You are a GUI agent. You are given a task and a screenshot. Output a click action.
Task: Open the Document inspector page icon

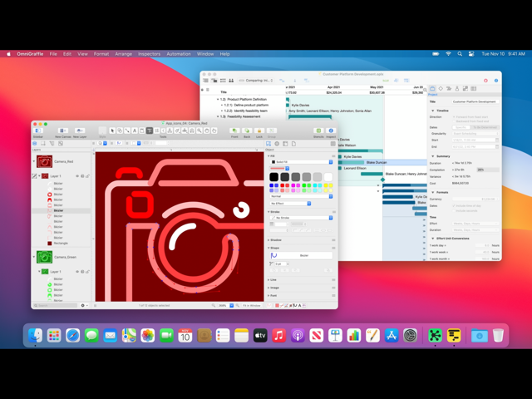pos(293,144)
